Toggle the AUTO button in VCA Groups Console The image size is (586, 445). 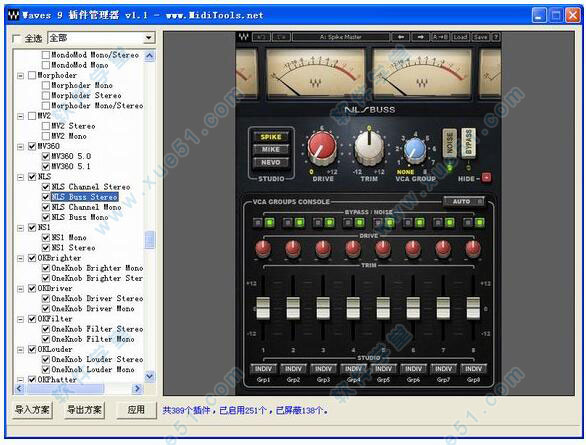coord(464,201)
